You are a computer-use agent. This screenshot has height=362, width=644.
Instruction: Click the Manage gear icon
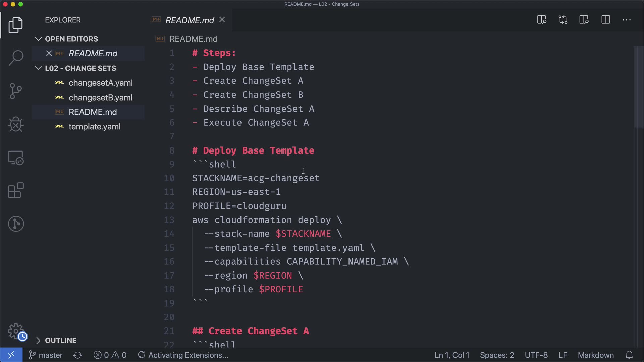coord(16,331)
